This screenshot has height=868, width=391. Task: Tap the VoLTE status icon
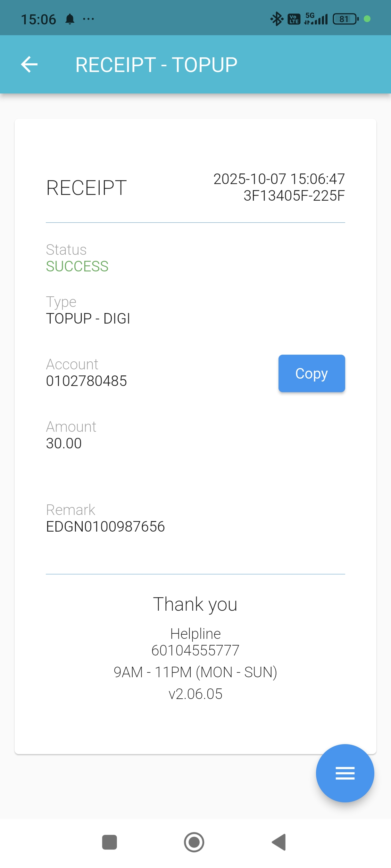click(x=294, y=19)
